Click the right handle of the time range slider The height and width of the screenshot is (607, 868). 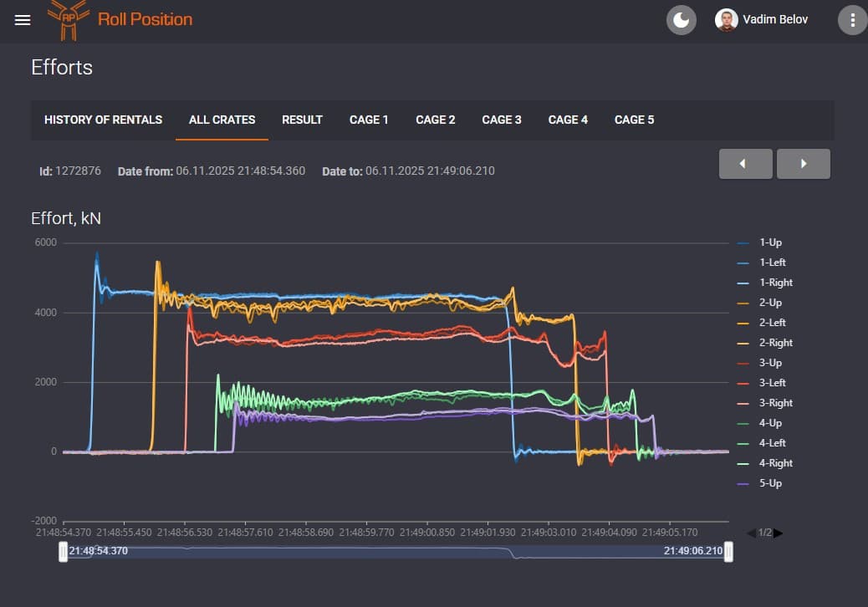[x=728, y=551]
